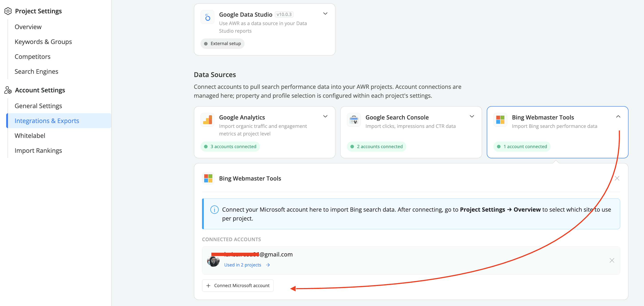Expand the Google Data Studio card

point(325,14)
